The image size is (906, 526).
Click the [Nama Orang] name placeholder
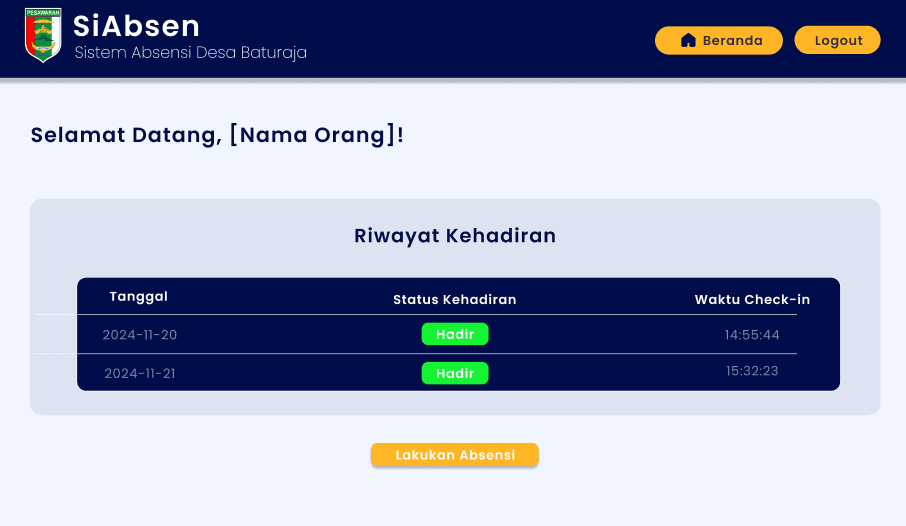[313, 135]
